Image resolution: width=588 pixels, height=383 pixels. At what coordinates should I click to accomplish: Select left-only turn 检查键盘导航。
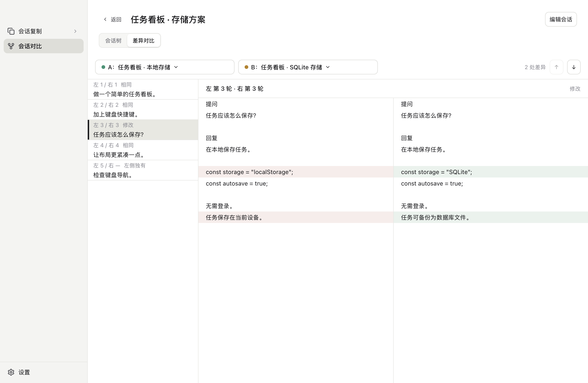[143, 170]
